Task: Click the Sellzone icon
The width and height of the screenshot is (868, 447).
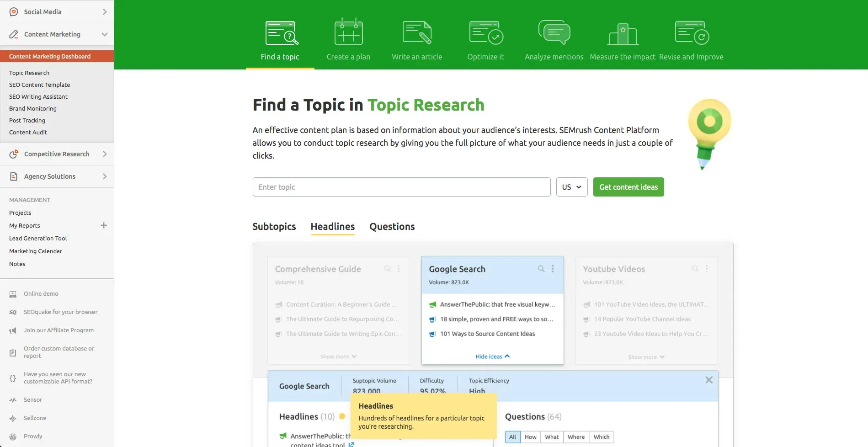Action: pyautogui.click(x=13, y=418)
